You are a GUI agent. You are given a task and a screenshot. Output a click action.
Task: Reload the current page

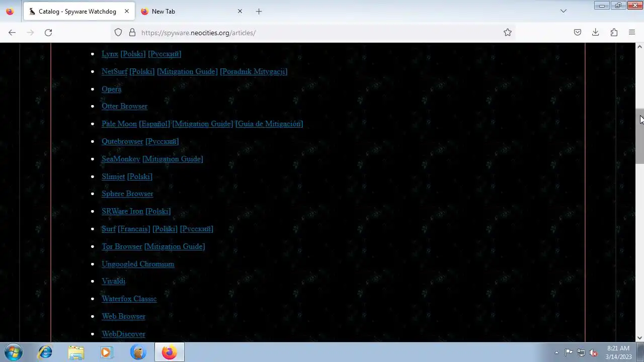point(48,32)
